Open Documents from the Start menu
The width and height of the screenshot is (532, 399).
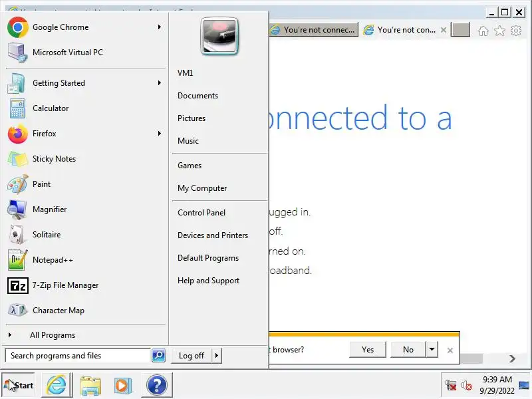tap(198, 96)
